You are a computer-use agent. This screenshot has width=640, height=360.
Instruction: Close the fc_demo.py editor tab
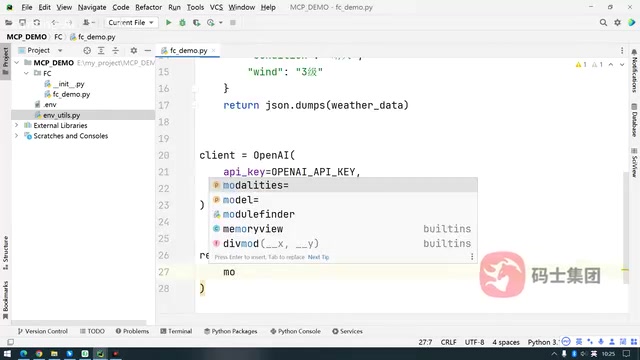[213, 51]
